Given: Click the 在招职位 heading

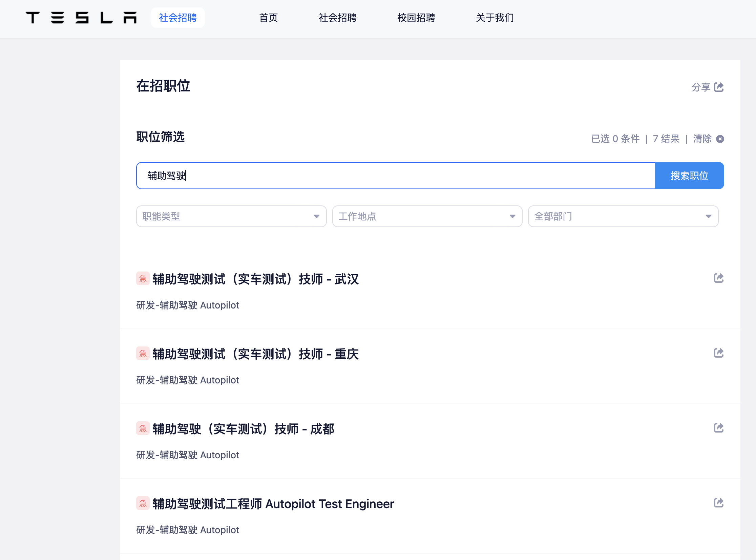Looking at the screenshot, I should pyautogui.click(x=163, y=86).
